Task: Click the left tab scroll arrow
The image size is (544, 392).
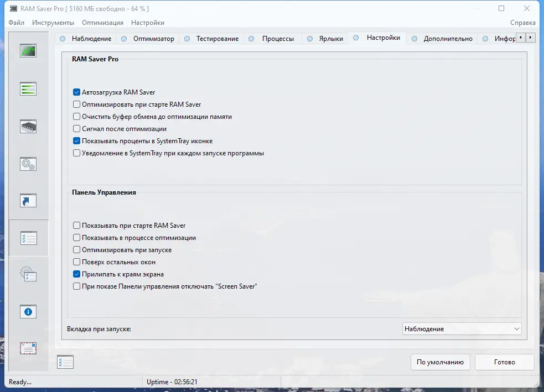Action: [521, 38]
